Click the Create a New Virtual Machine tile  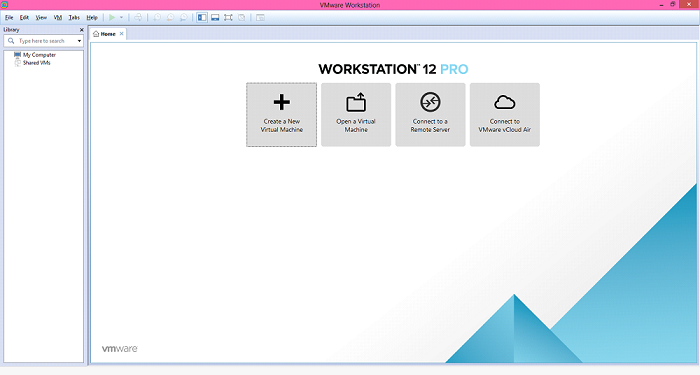click(282, 115)
